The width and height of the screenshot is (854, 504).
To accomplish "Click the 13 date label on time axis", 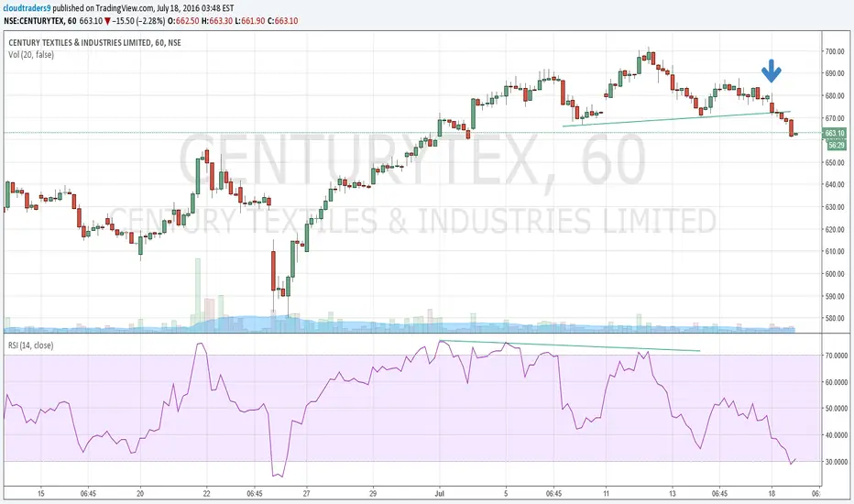I will coord(672,494).
